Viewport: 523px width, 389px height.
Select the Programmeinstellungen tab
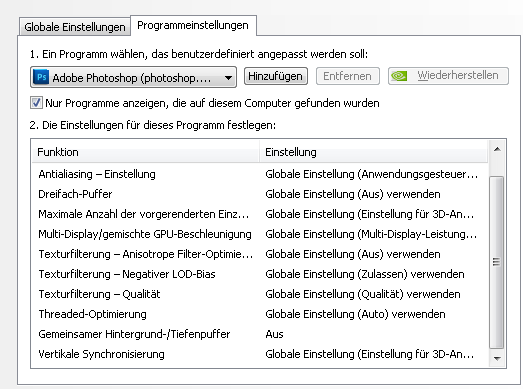pos(193,25)
